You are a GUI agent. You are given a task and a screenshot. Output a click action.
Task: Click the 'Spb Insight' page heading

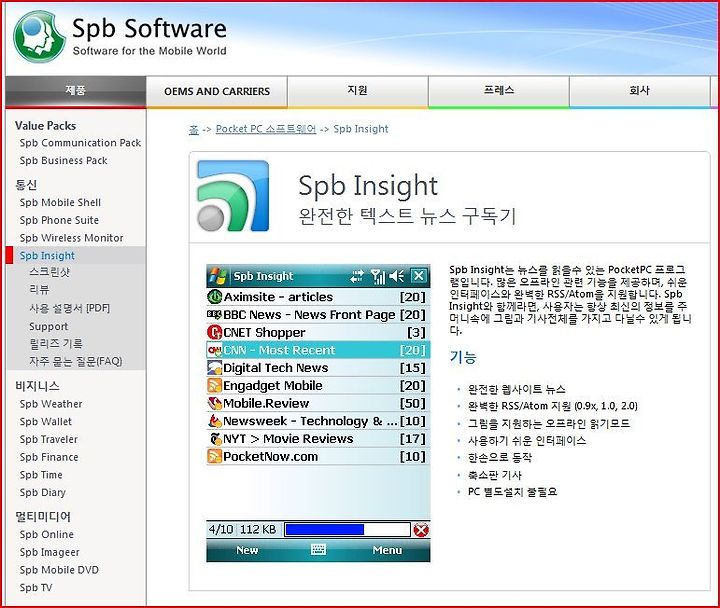click(x=368, y=186)
